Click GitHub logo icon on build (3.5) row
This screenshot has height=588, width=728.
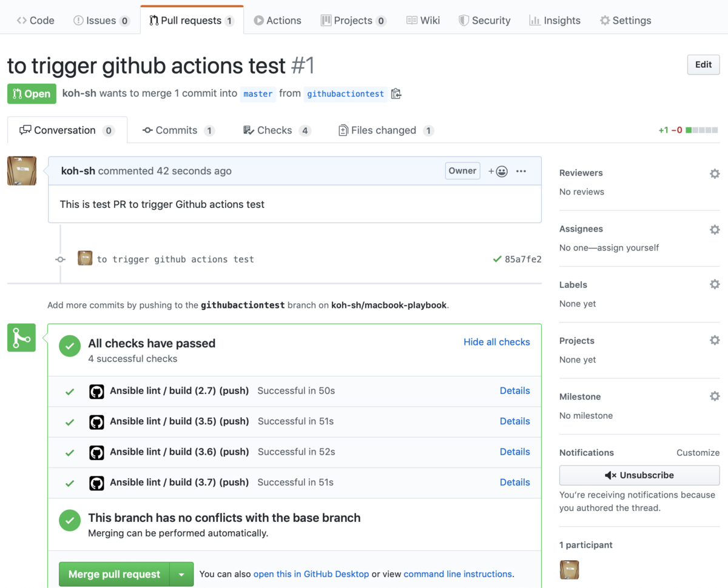coord(96,421)
